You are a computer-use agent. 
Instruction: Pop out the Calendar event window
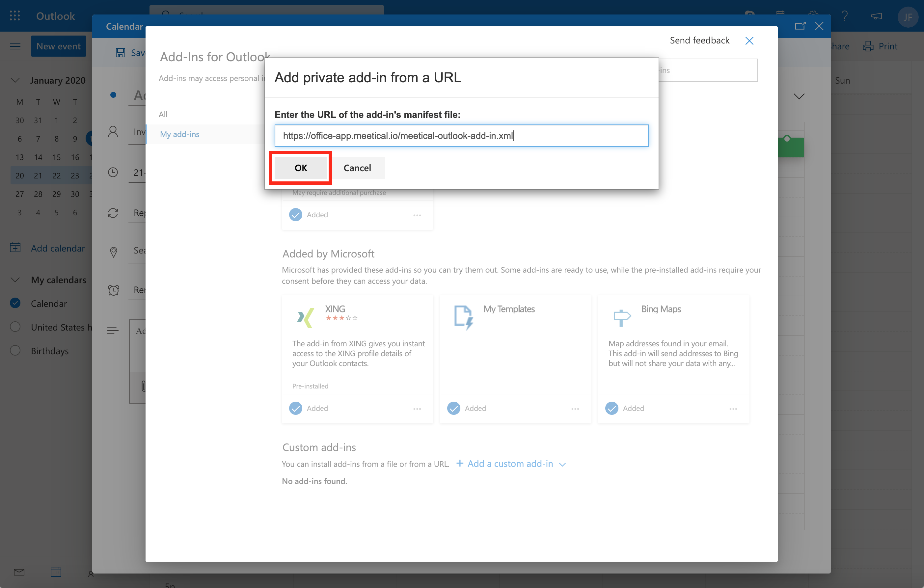click(800, 26)
